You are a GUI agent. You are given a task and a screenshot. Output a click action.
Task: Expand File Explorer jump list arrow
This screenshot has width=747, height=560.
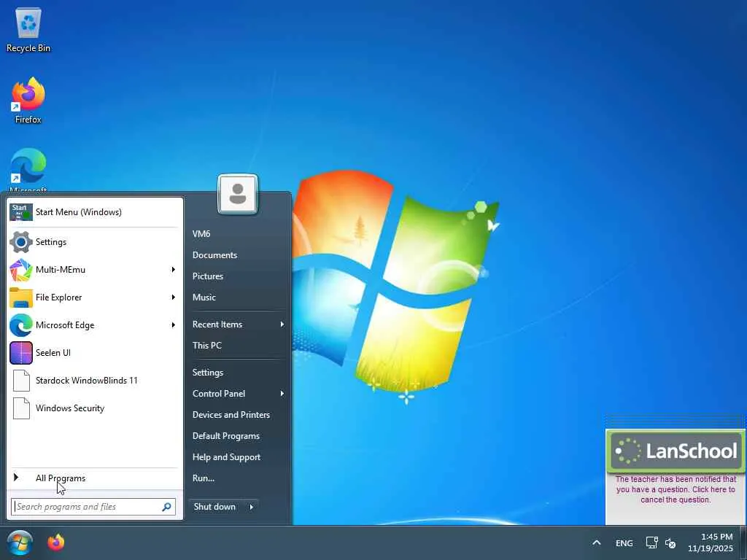tap(174, 297)
